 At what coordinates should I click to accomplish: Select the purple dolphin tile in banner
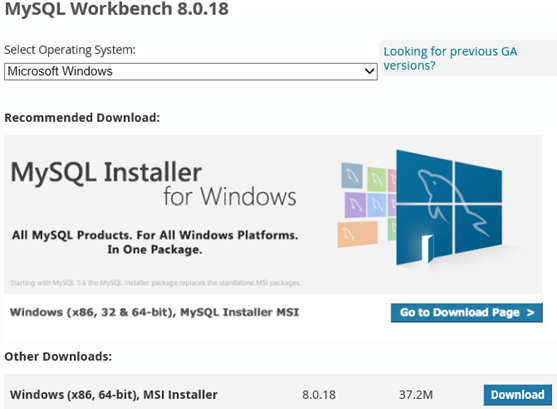pyautogui.click(x=355, y=205)
